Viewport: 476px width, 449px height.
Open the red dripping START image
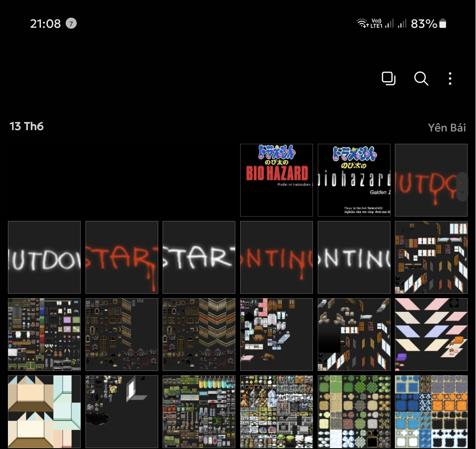(122, 257)
